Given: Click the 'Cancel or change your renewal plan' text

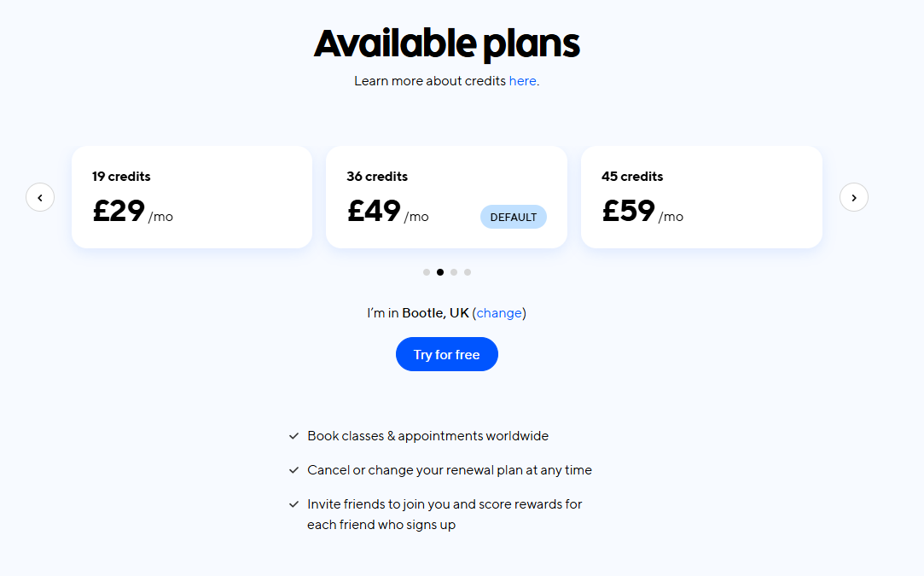Looking at the screenshot, I should [450, 470].
